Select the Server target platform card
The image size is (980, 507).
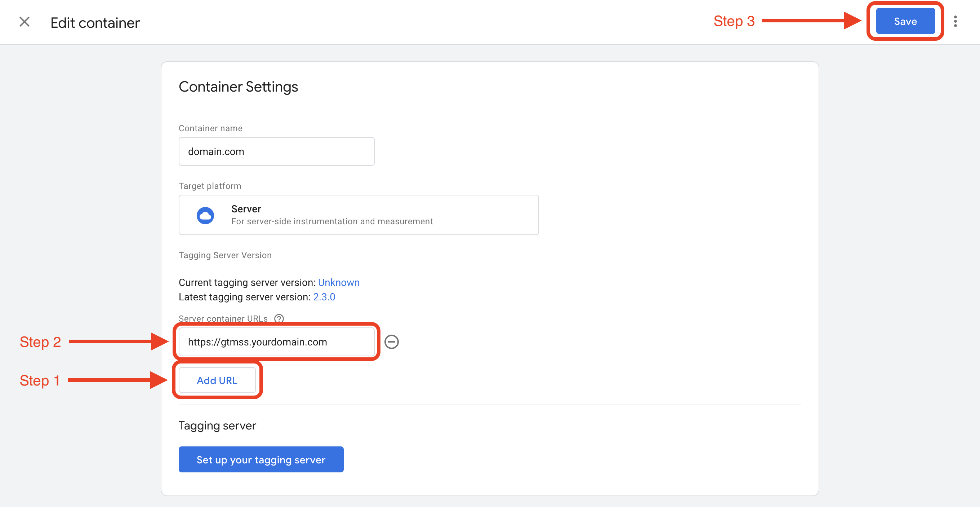pos(358,215)
